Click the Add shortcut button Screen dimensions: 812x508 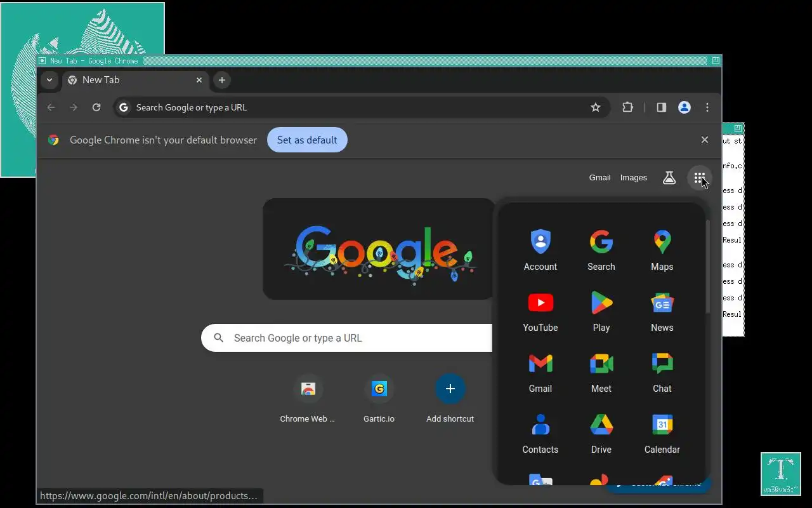(450, 398)
